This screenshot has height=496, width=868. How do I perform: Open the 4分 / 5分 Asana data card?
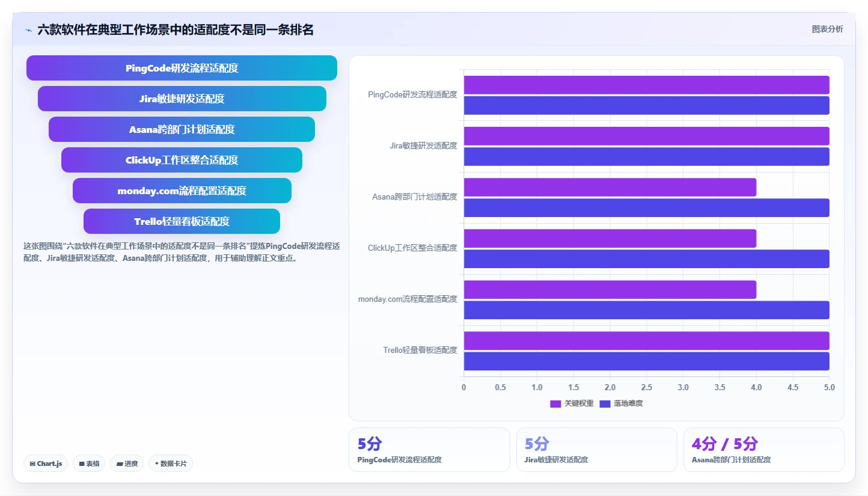[x=763, y=450]
